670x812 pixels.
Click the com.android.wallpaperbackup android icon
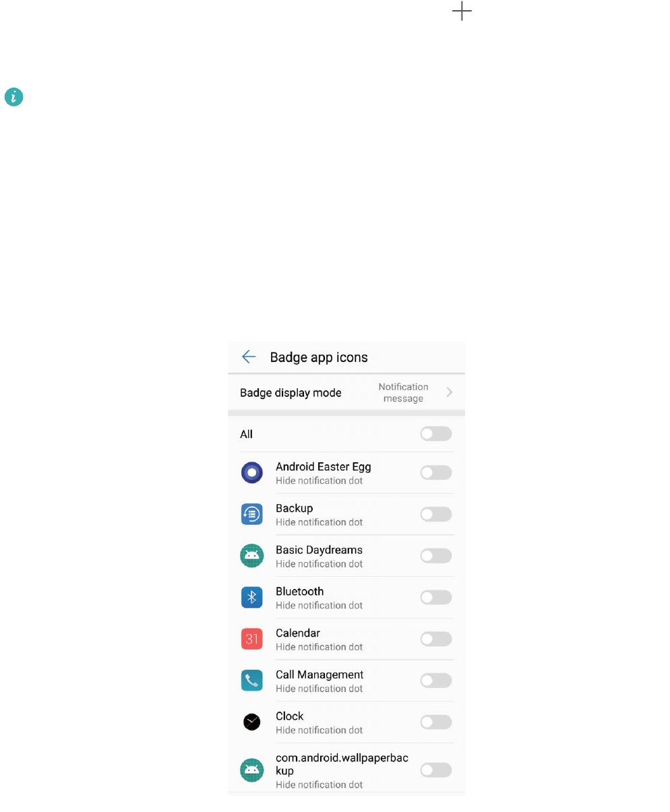tap(251, 770)
